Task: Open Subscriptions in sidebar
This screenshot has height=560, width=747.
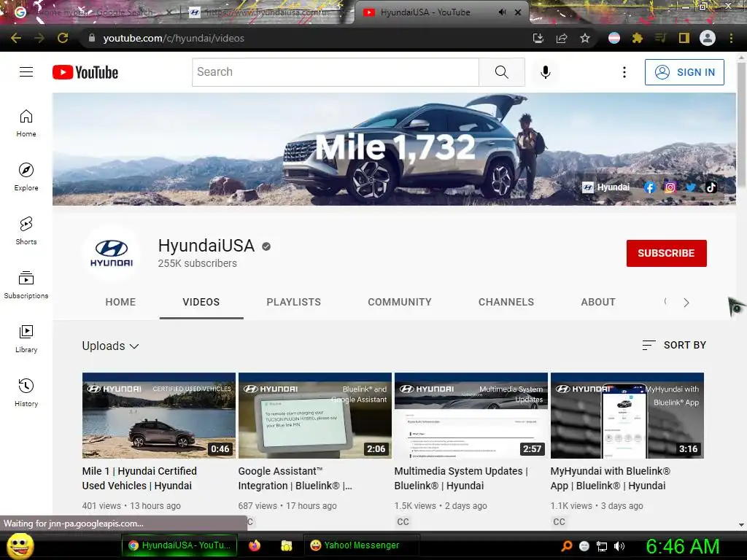Action: [x=26, y=284]
